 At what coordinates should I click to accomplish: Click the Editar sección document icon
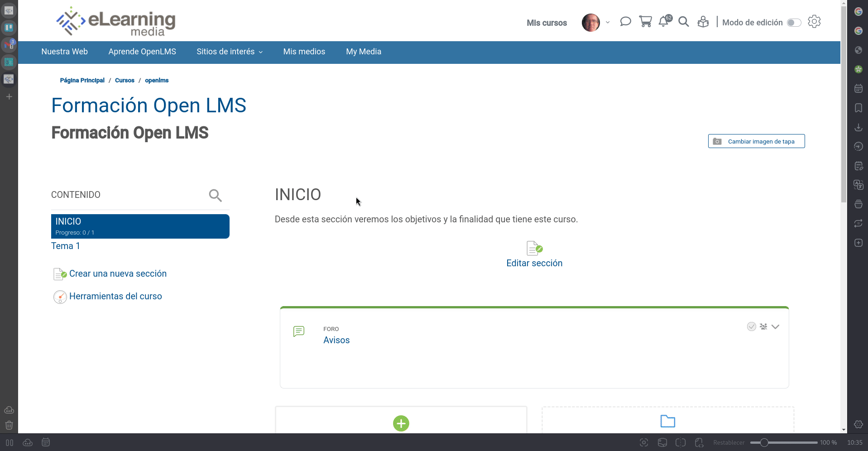[534, 248]
